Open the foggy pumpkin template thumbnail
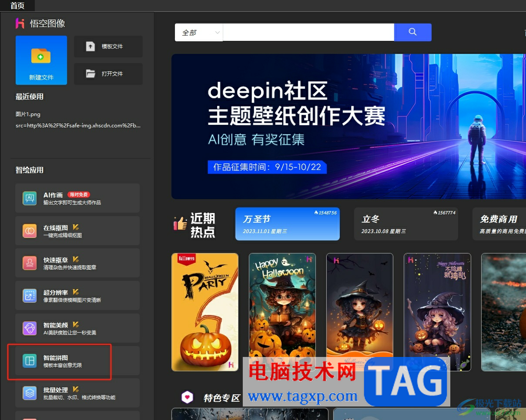The width and height of the screenshot is (526, 420). click(x=503, y=312)
